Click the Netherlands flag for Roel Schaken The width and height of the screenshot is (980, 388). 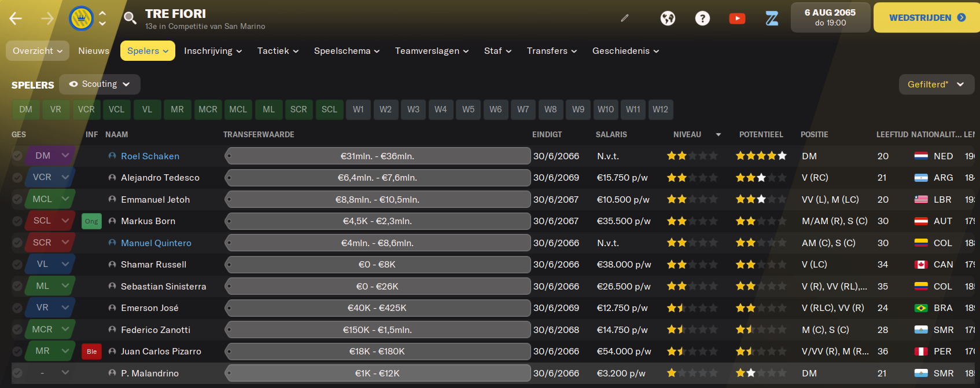pyautogui.click(x=921, y=156)
